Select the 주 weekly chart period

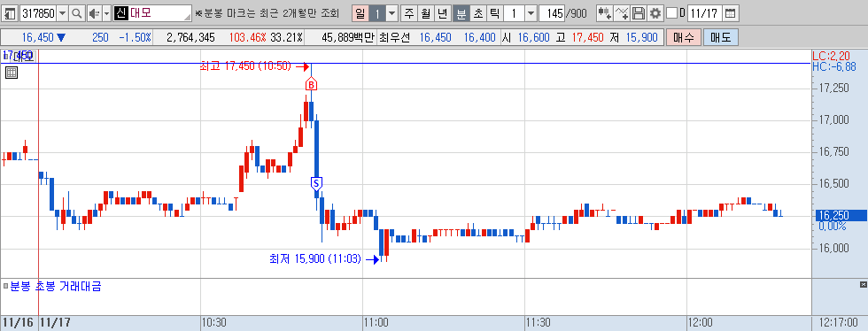tap(409, 13)
